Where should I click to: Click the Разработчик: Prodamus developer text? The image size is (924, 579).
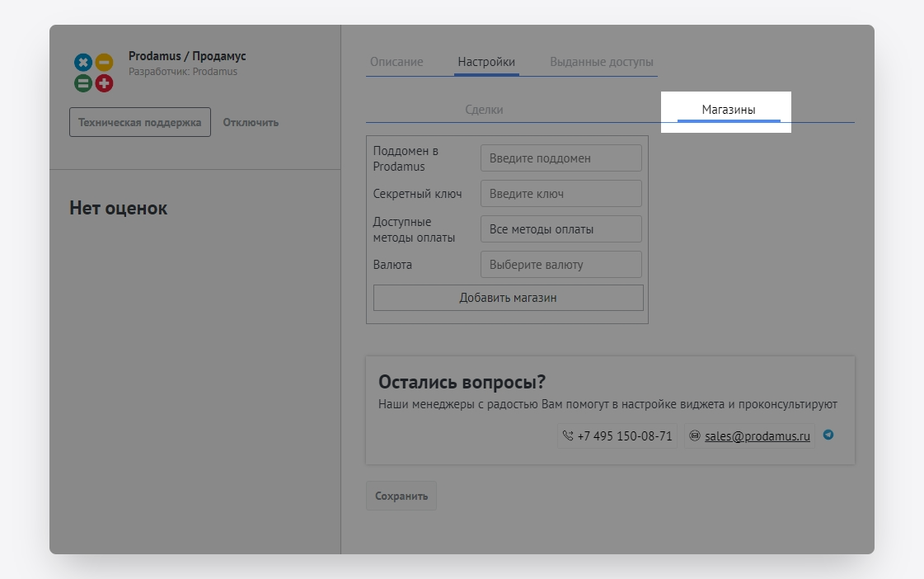[x=183, y=72]
